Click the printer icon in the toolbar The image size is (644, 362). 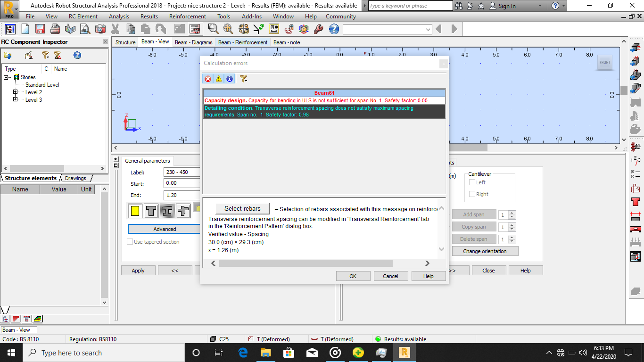click(55, 29)
